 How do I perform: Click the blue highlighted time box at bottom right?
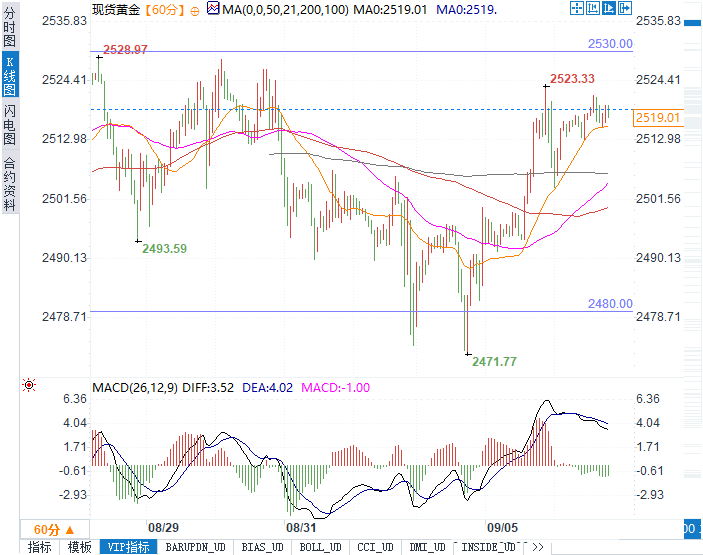[x=693, y=529]
